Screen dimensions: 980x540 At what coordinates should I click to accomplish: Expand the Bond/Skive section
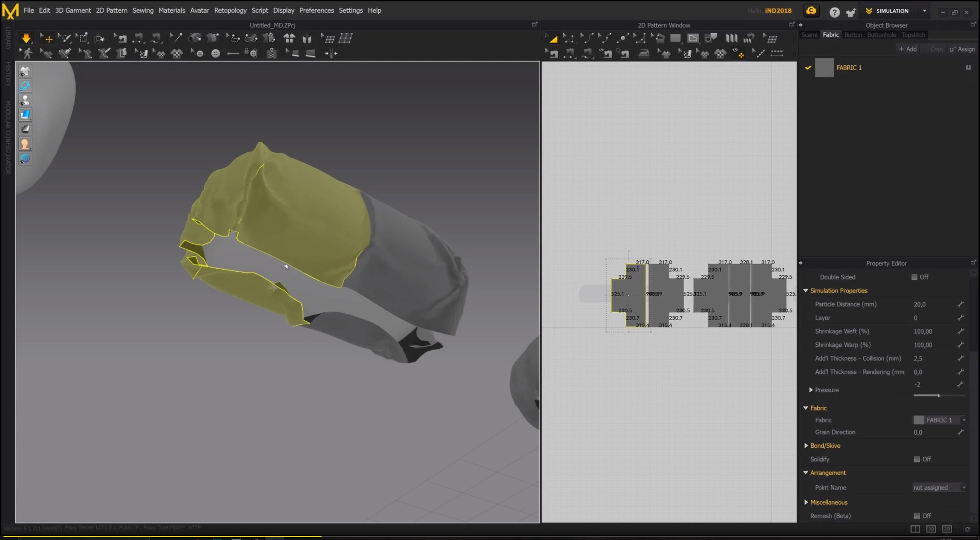[806, 446]
